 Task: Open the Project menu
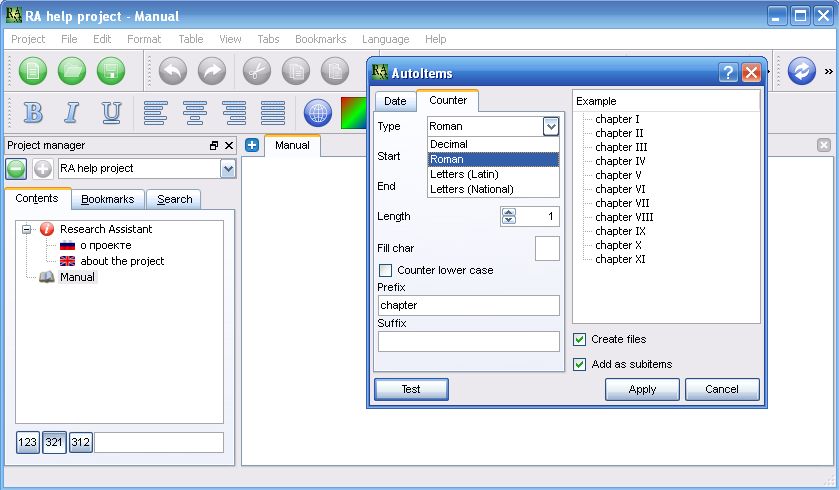[x=28, y=39]
